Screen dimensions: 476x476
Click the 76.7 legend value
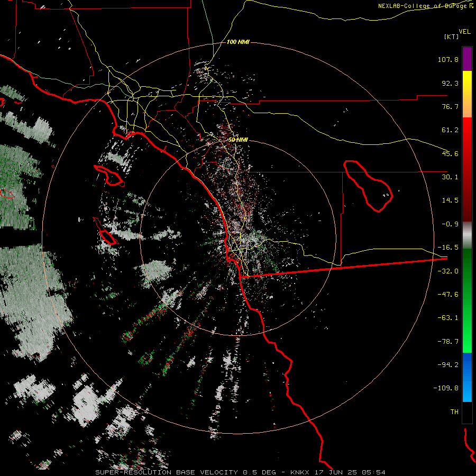[x=450, y=106]
